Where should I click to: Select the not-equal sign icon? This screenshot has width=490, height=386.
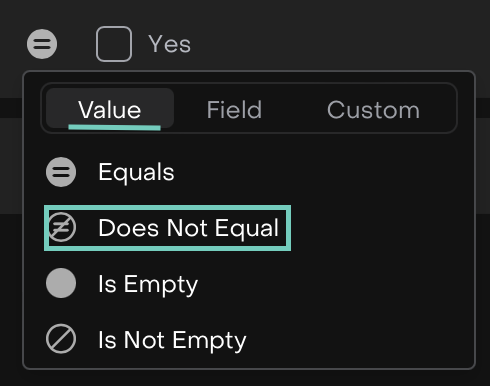(62, 228)
